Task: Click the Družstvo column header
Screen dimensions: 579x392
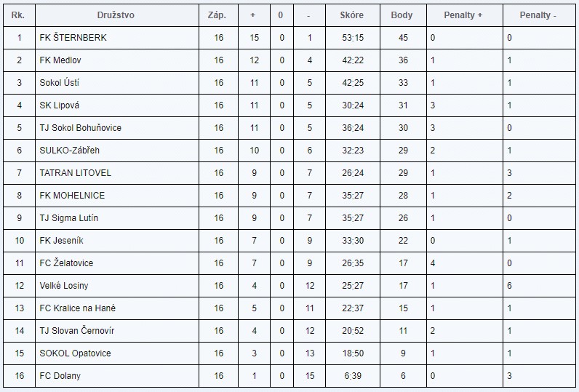Action: [116, 15]
